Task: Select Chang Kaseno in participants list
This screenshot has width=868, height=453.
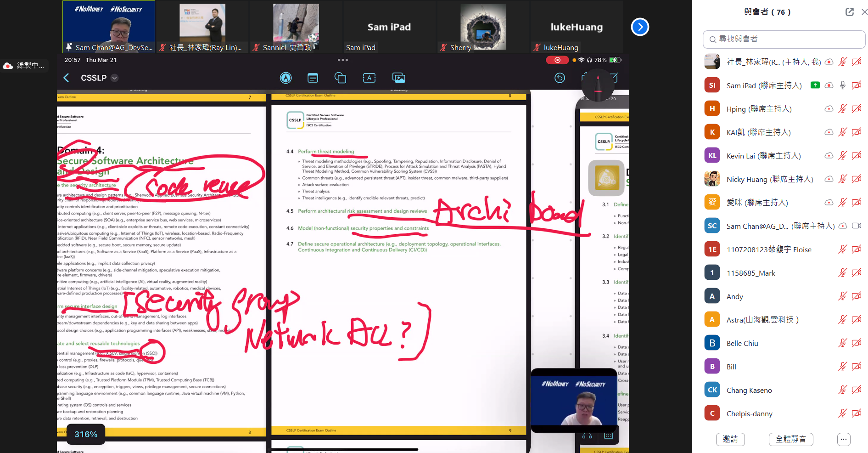Action: (749, 391)
